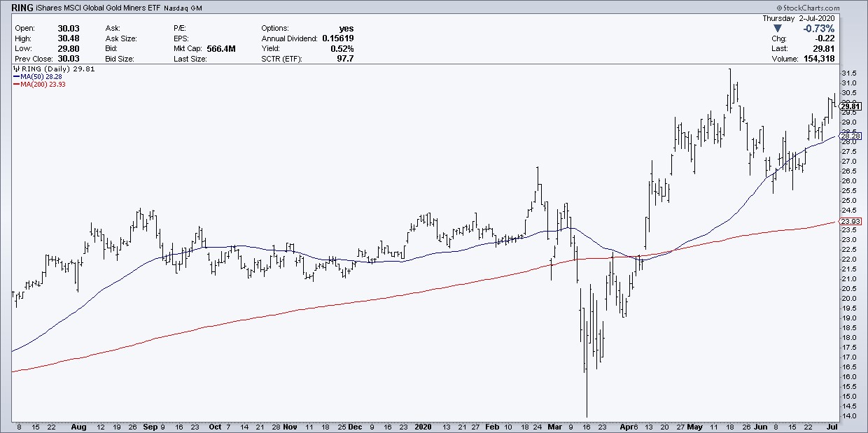Click the Mar month label on time axis
This screenshot has width=868, height=433.
click(554, 425)
